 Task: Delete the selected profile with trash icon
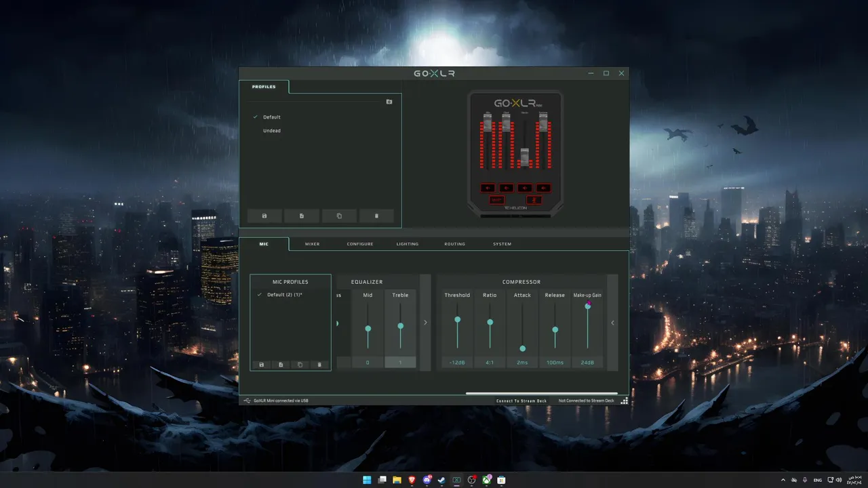coord(376,216)
